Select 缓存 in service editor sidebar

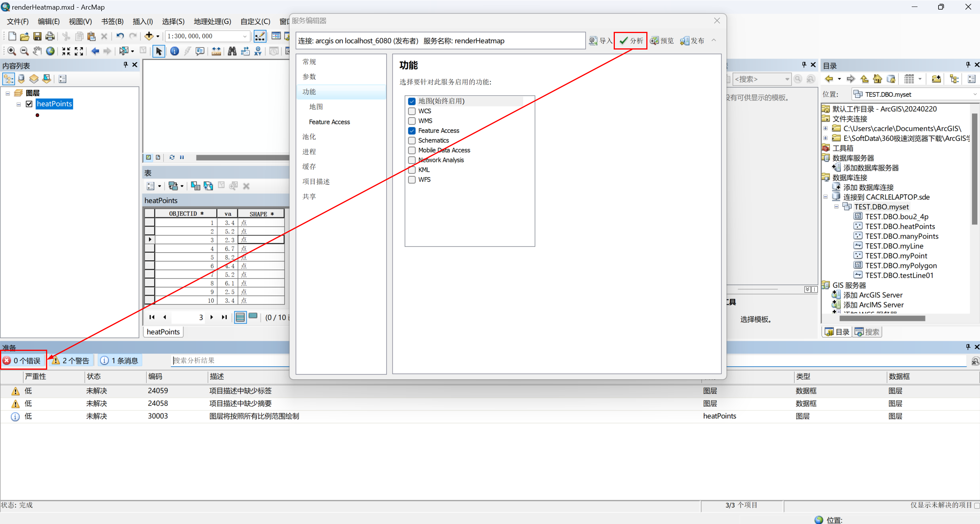[309, 167]
